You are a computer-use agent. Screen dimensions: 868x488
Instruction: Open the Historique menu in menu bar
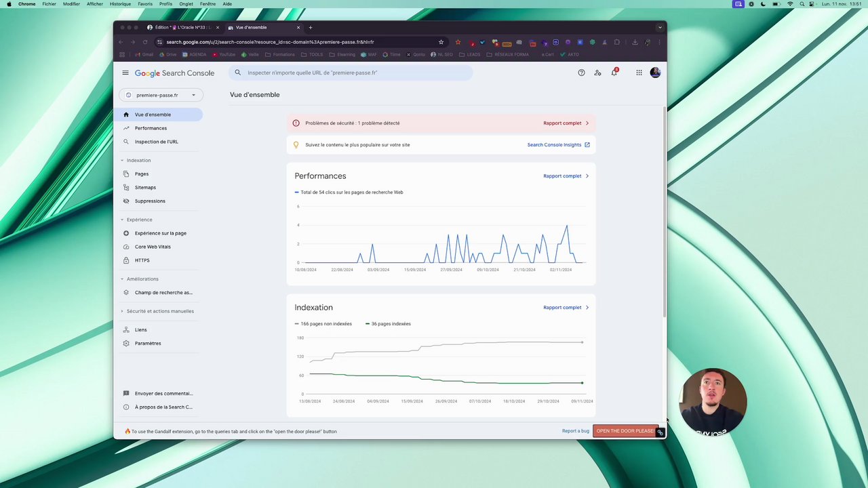coord(120,4)
